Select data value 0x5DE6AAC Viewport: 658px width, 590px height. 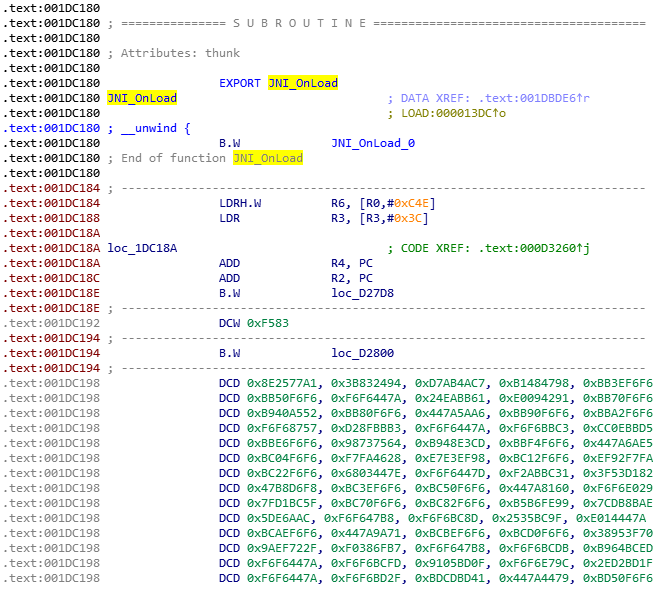[278, 518]
